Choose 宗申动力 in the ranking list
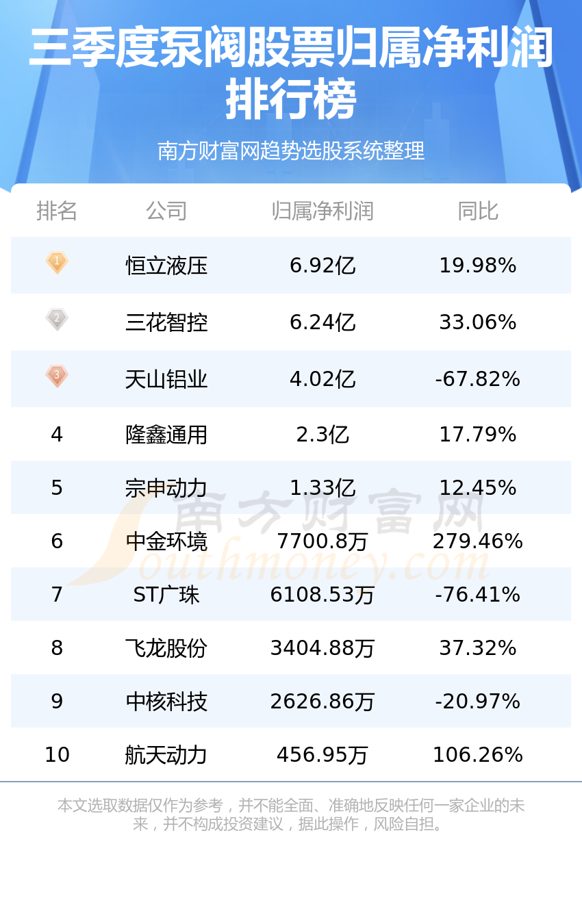582x924 pixels. [x=166, y=488]
